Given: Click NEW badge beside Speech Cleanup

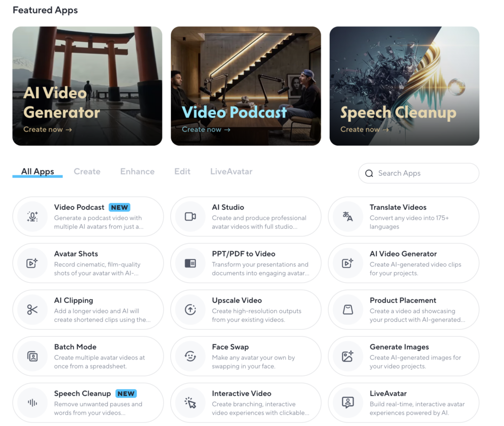Looking at the screenshot, I should [126, 393].
